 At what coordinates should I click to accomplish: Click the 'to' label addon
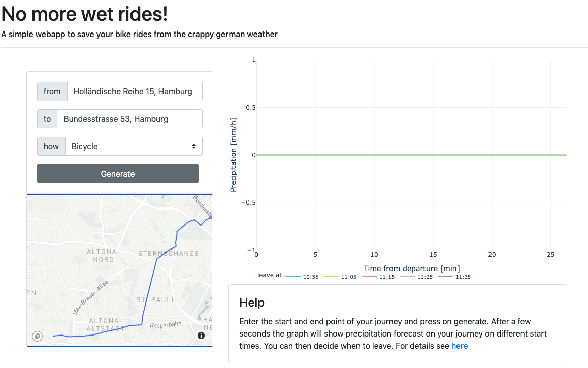click(x=47, y=119)
